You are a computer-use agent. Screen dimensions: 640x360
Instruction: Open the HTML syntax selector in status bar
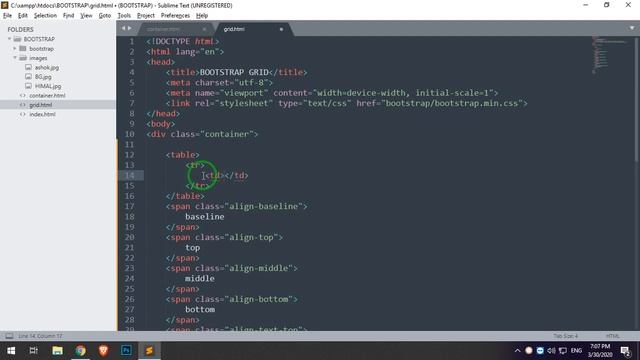point(613,336)
